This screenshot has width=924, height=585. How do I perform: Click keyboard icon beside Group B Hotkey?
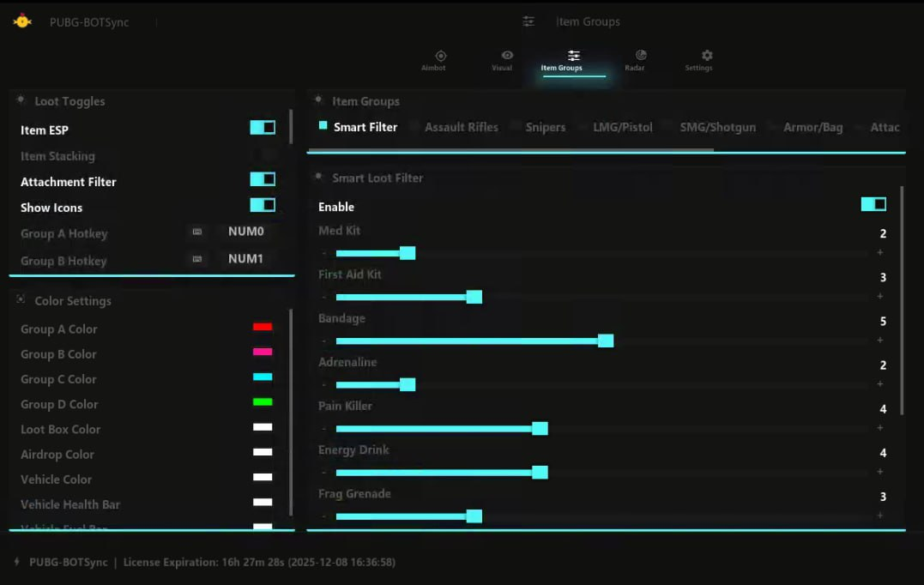(197, 259)
